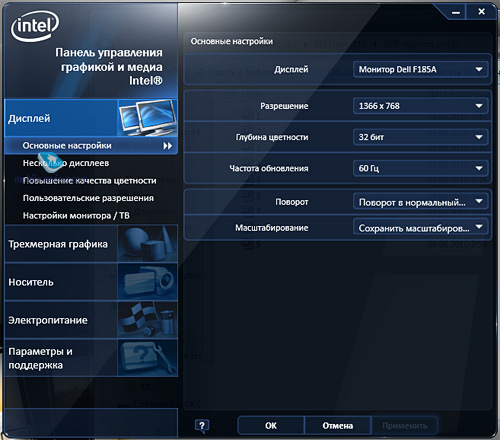
Task: Open the Глубина цветности 32 бит dropdown
Action: [421, 137]
